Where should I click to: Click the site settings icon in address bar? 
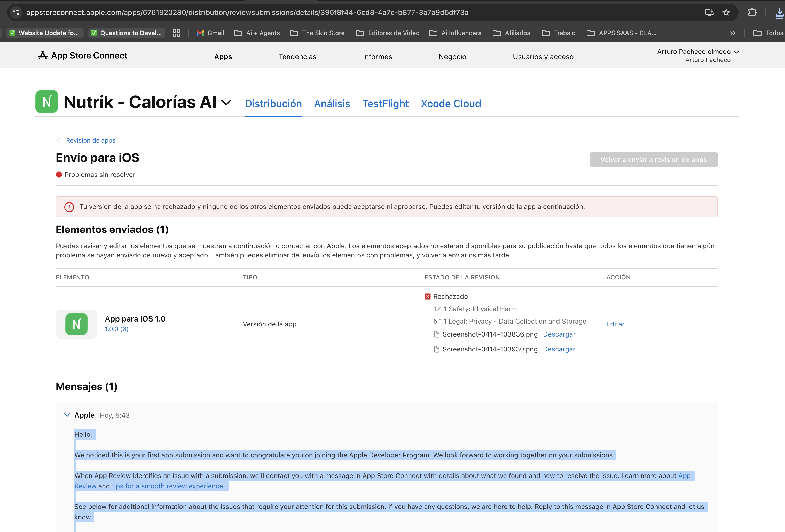pyautogui.click(x=16, y=12)
